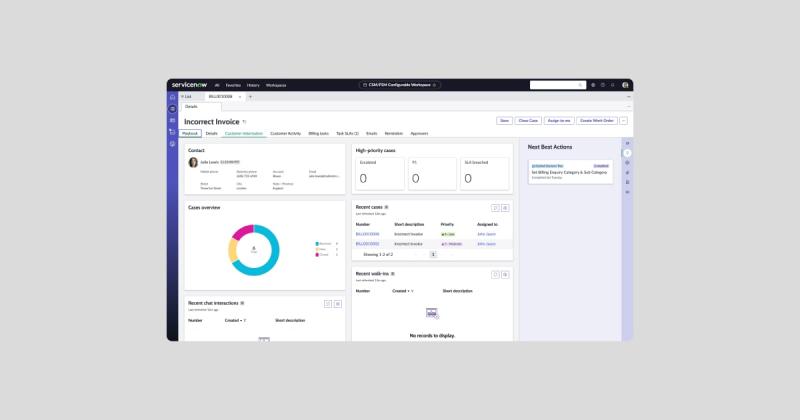800x420 pixels.
Task: Click the refresh icon in Recent cases card
Action: click(495, 207)
